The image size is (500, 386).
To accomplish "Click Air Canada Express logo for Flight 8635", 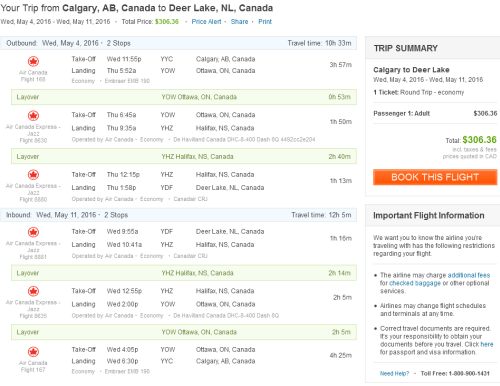I will [x=33, y=291].
